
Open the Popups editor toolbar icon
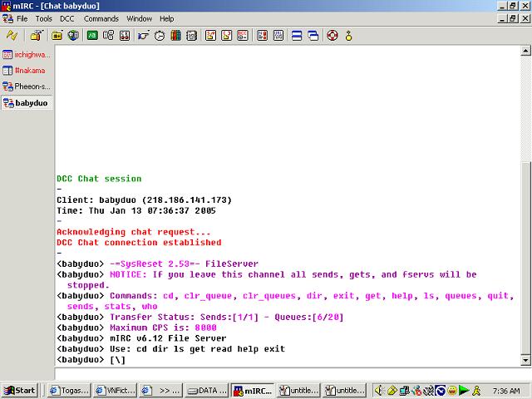coord(109,35)
